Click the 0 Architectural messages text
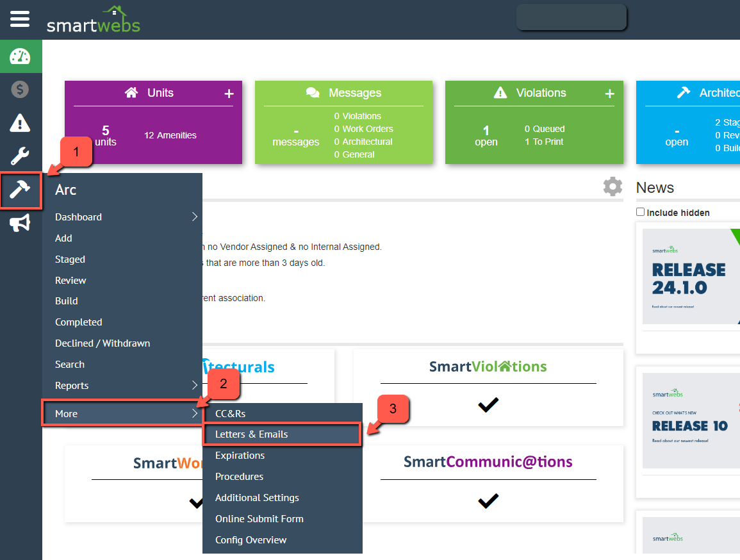Viewport: 740px width, 560px height. pos(363,142)
